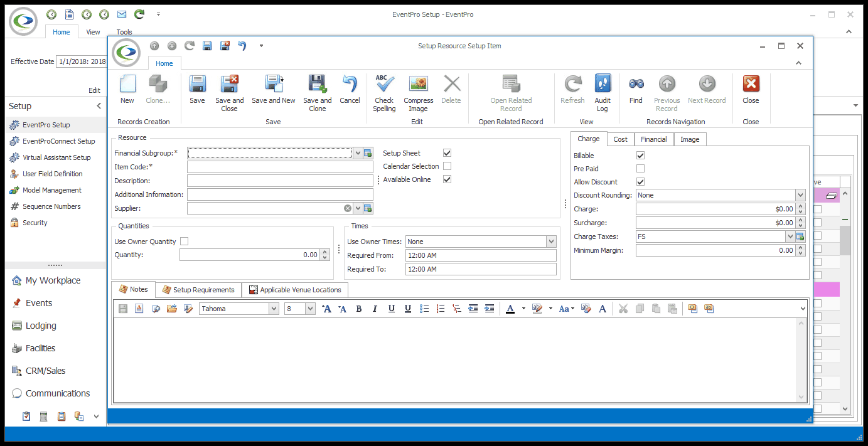Click the Description input field
This screenshot has width=868, height=446.
coord(280,181)
